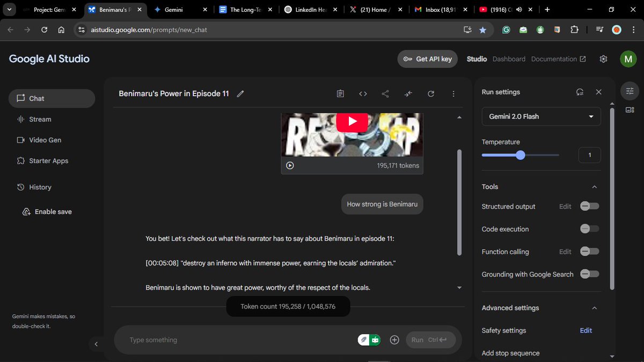644x362 pixels.
Task: Open the green M account avatar
Action: (628, 59)
